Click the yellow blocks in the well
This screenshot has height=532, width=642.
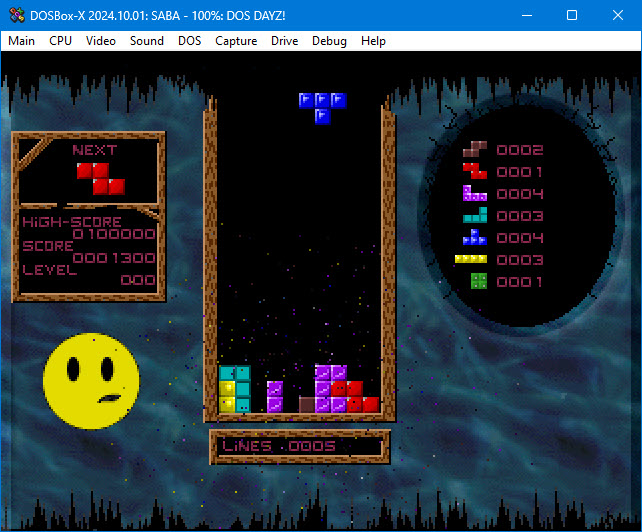(227, 397)
